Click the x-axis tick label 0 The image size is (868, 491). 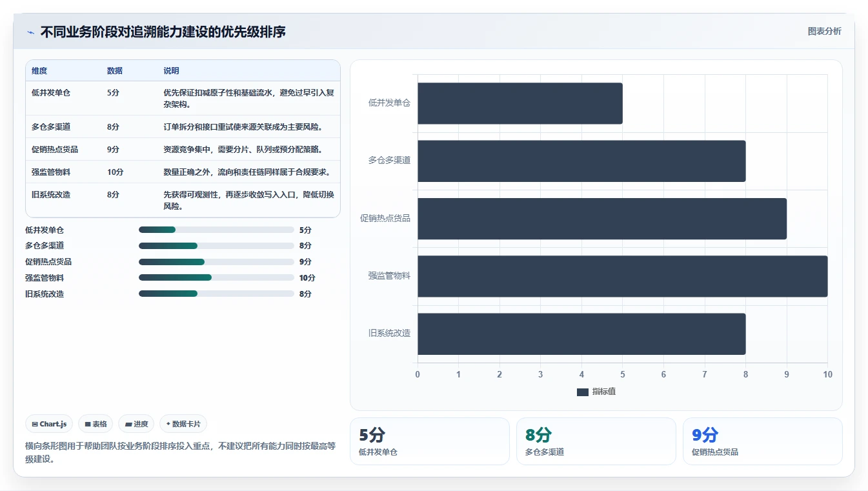418,374
